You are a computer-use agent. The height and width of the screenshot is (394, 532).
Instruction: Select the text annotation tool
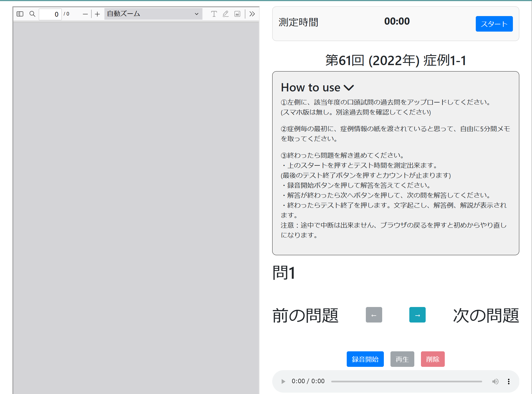[214, 14]
